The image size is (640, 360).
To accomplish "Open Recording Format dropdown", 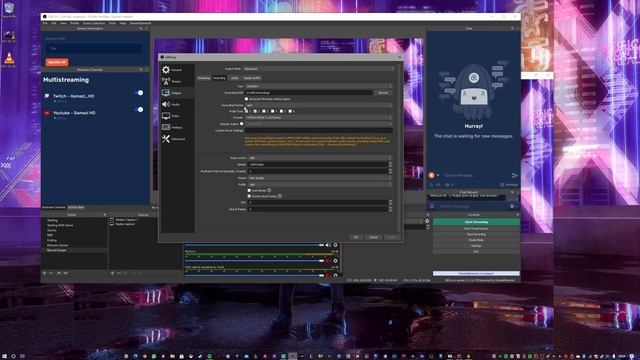I will pos(318,105).
